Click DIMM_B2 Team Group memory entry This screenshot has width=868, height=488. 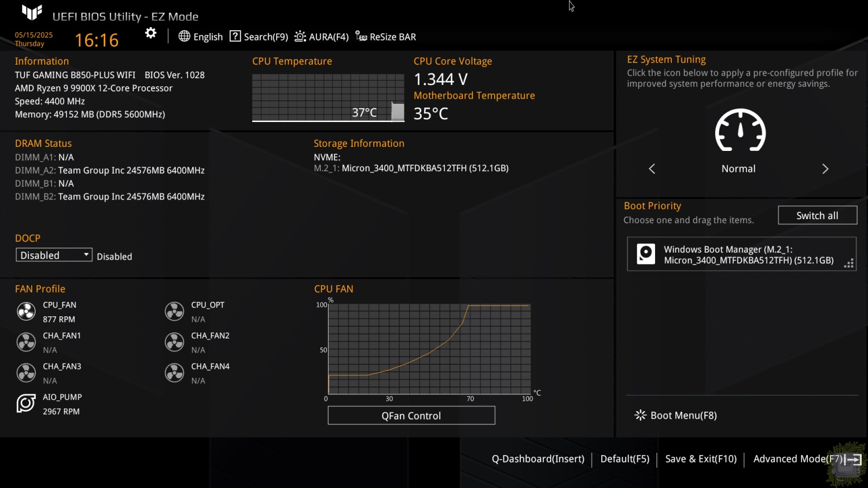tap(110, 197)
